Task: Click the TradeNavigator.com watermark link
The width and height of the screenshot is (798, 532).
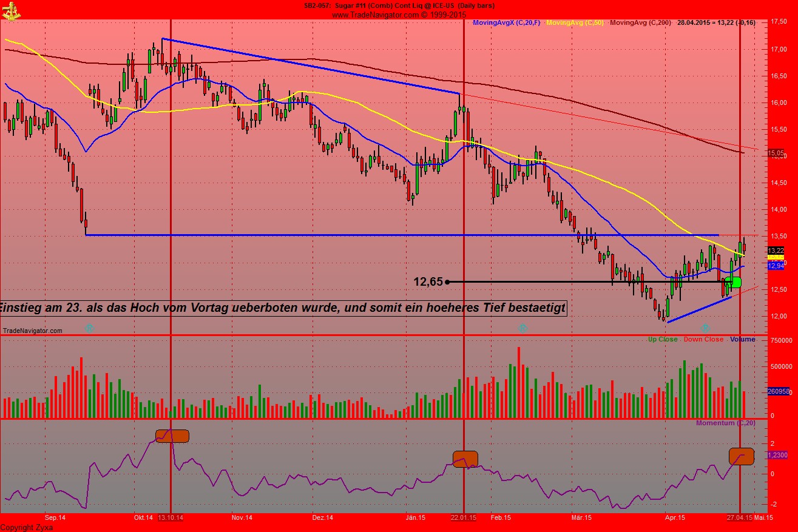Action: tap(33, 331)
